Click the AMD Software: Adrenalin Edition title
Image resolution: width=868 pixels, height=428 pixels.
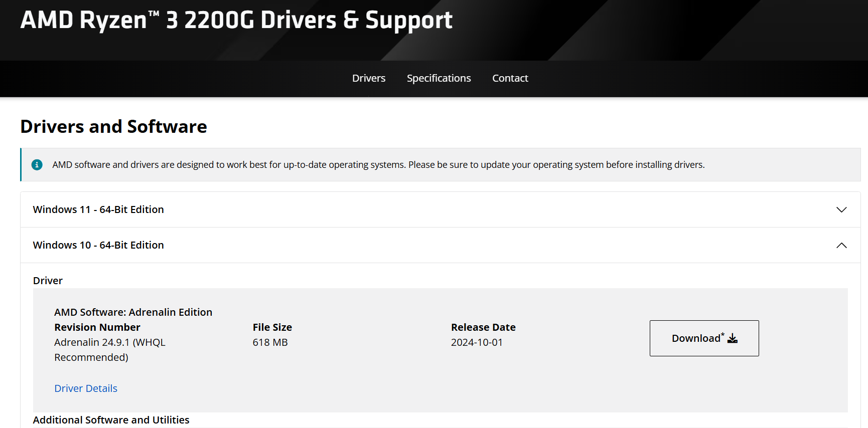[133, 312]
